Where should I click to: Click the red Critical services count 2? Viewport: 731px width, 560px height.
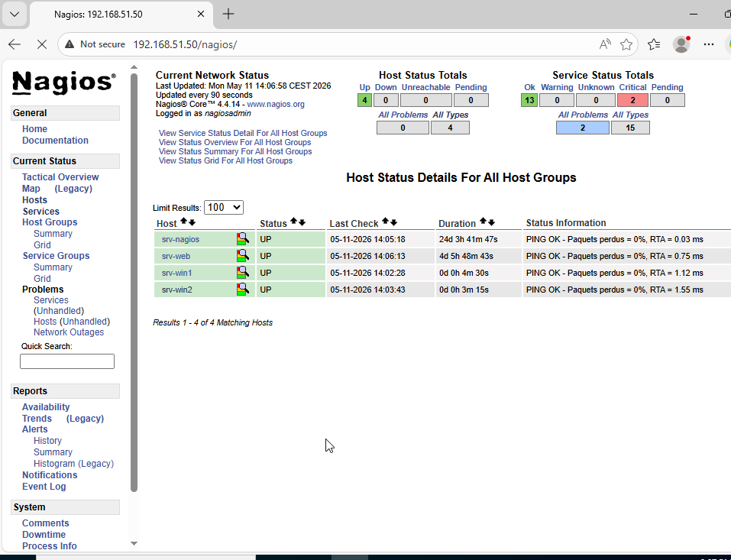click(x=632, y=100)
